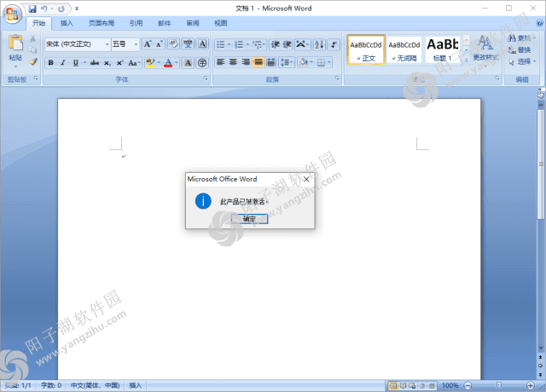Click the Paste (粘贴) clipboard icon
Image resolution: width=546 pixels, height=392 pixels.
15,43
